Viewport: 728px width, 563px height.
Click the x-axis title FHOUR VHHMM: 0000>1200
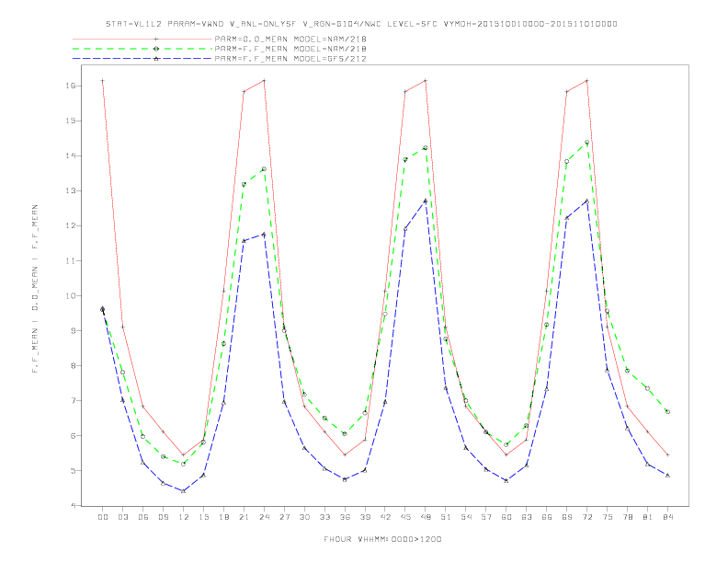[x=382, y=539]
